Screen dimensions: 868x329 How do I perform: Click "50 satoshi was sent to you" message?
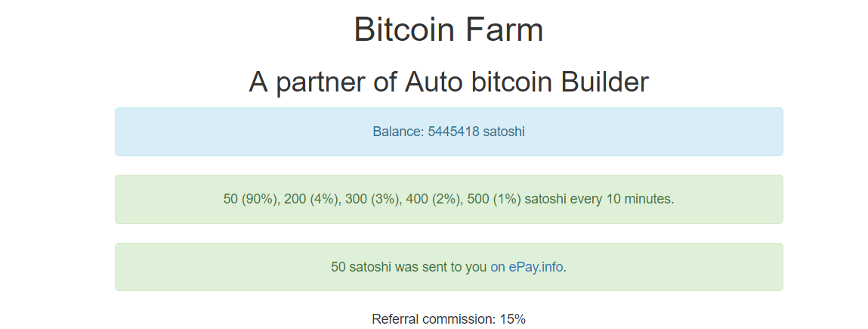point(409,267)
